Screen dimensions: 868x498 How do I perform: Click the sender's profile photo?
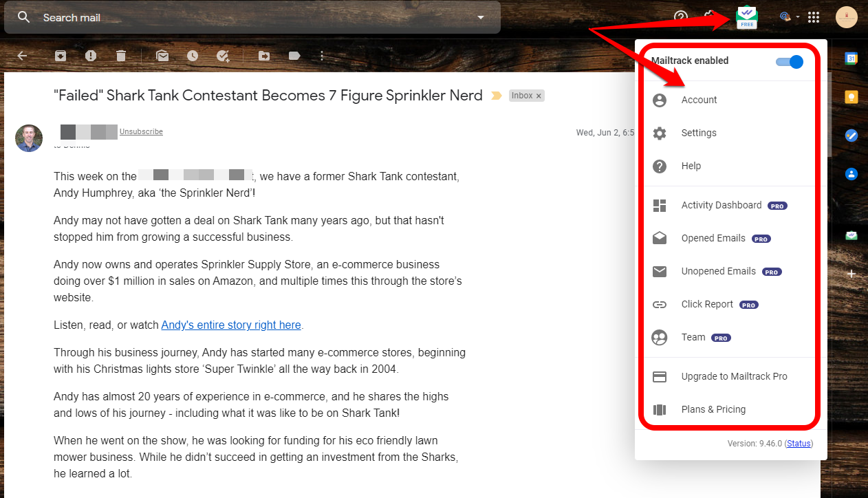(x=29, y=138)
